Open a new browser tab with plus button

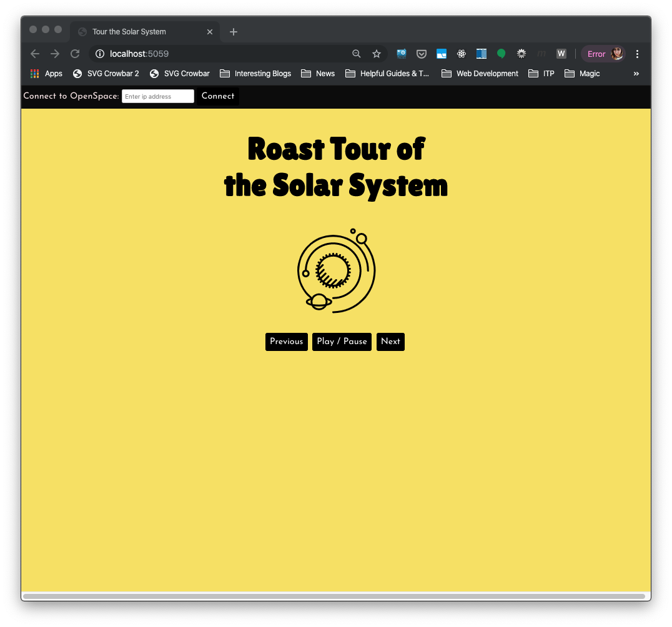(234, 32)
